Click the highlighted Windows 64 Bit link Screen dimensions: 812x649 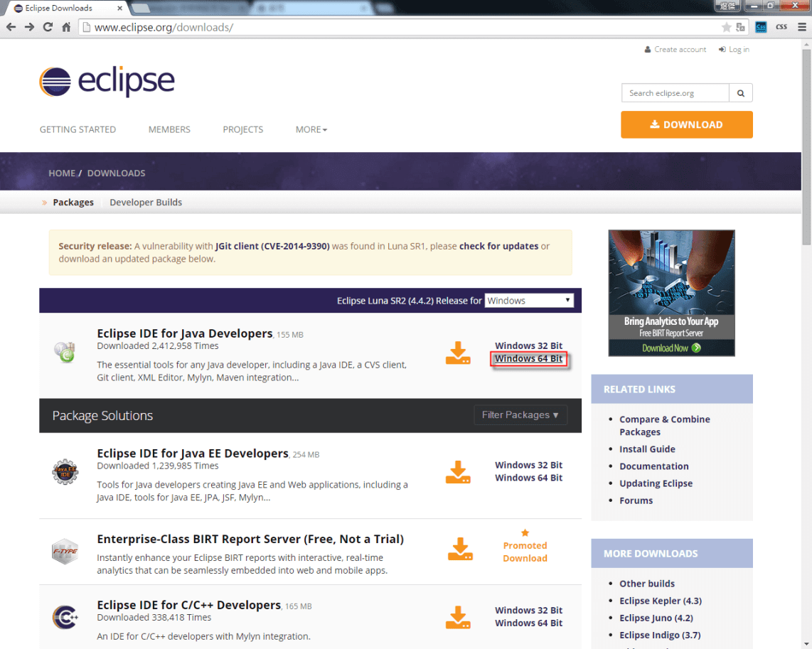[528, 358]
